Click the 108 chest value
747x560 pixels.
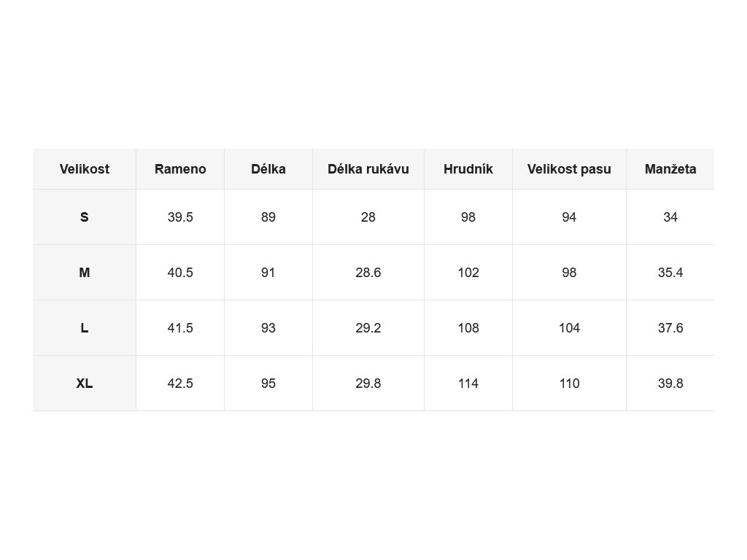point(468,328)
